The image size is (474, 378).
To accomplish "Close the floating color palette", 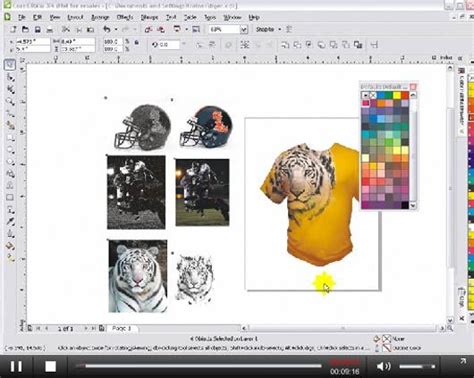I will tap(413, 87).
